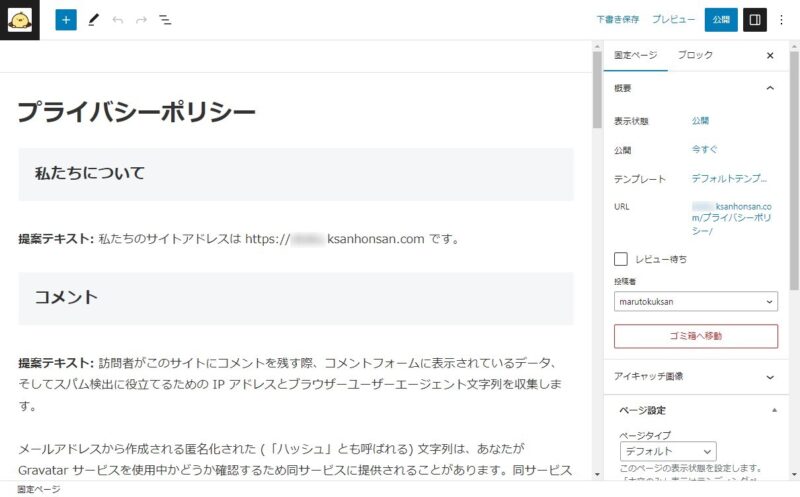Switch to the ブロック tab
The height and width of the screenshot is (497, 800).
pos(694,55)
